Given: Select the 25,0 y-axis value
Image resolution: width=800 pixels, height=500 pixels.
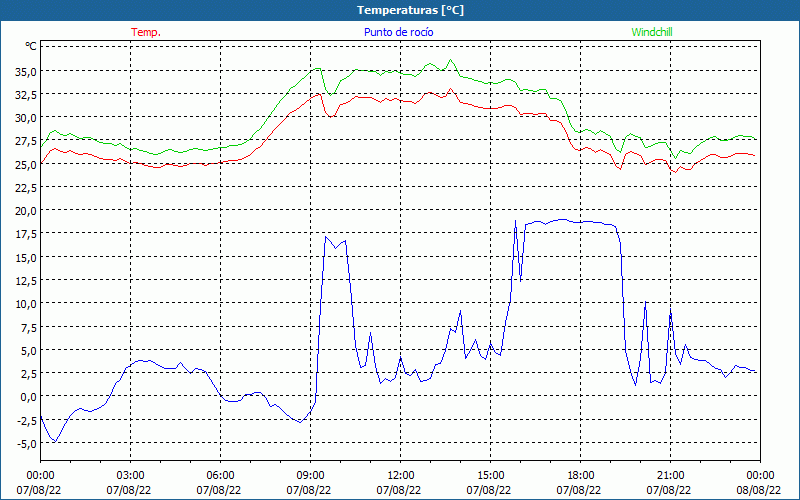Looking at the screenshot, I should click(x=27, y=165).
